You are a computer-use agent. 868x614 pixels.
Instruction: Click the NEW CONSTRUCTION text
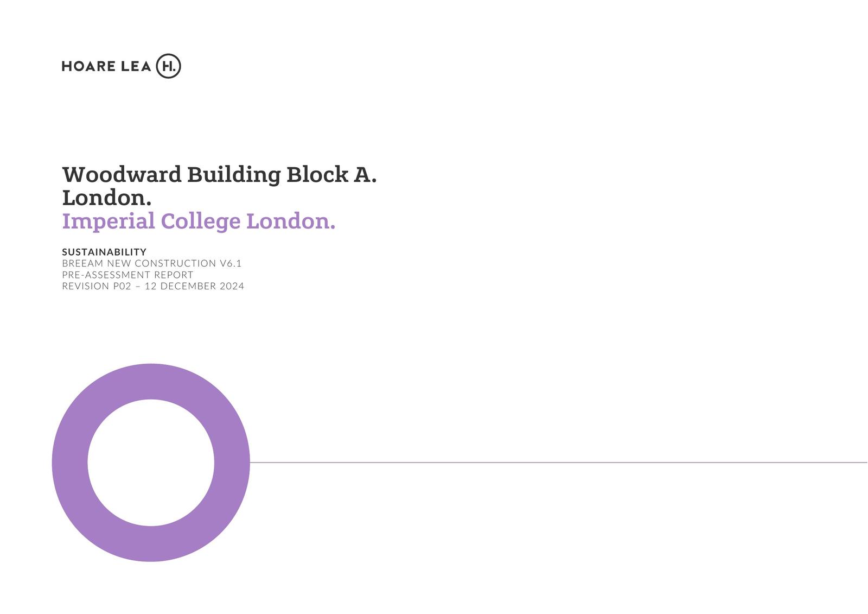click(162, 263)
